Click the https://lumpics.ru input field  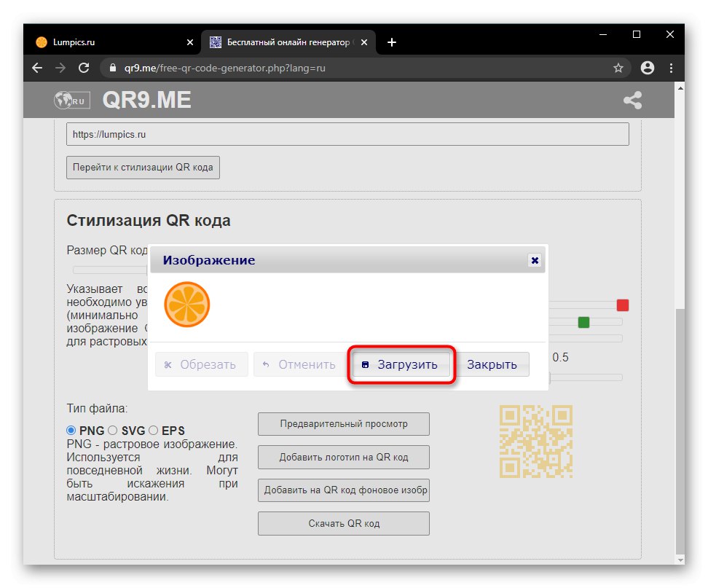point(347,135)
